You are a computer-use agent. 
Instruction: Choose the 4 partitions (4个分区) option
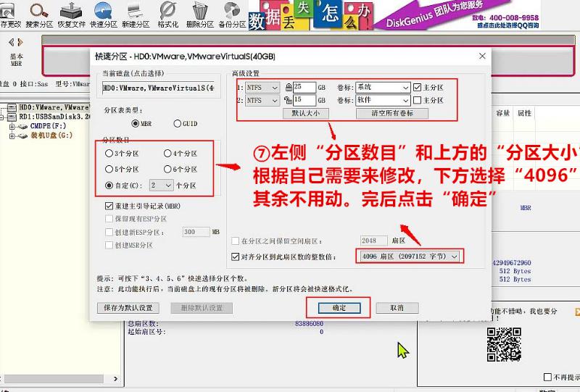point(167,154)
